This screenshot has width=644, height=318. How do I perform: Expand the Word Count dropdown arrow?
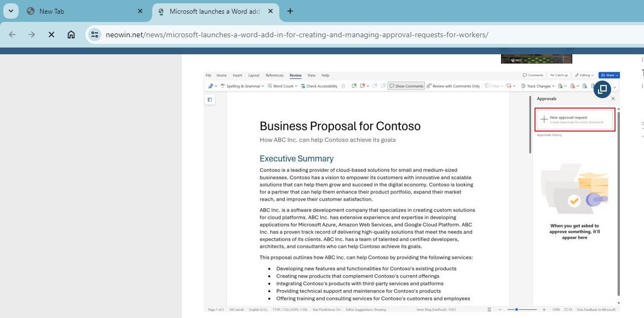(x=296, y=86)
